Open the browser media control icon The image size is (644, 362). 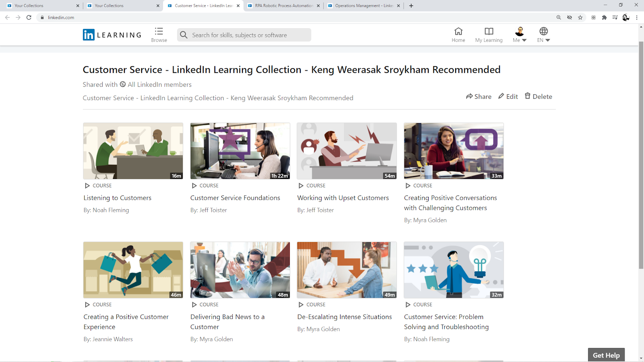pyautogui.click(x=615, y=17)
